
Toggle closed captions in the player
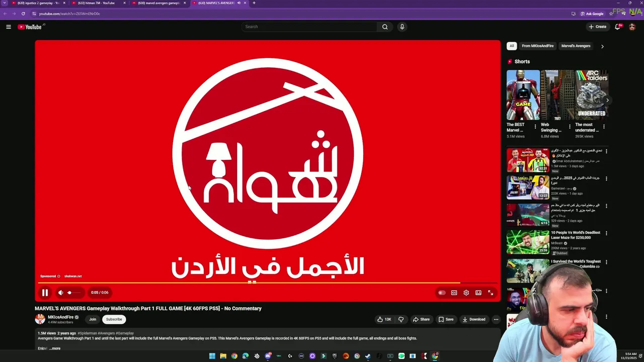pyautogui.click(x=454, y=293)
